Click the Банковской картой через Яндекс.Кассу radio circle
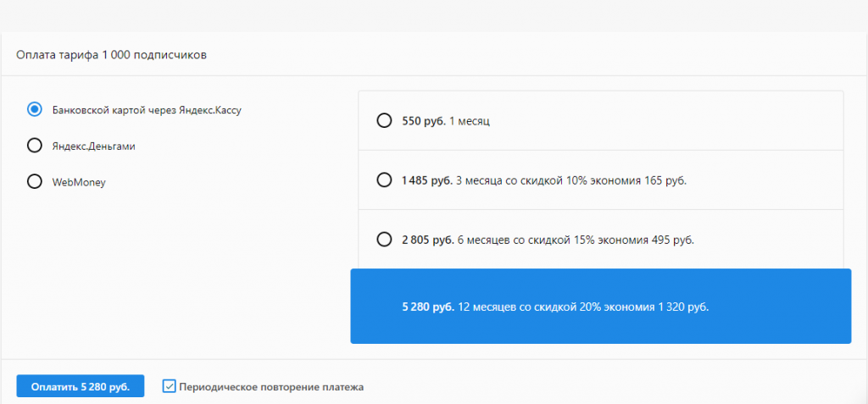Screen dimensions: 868x404 (35, 109)
